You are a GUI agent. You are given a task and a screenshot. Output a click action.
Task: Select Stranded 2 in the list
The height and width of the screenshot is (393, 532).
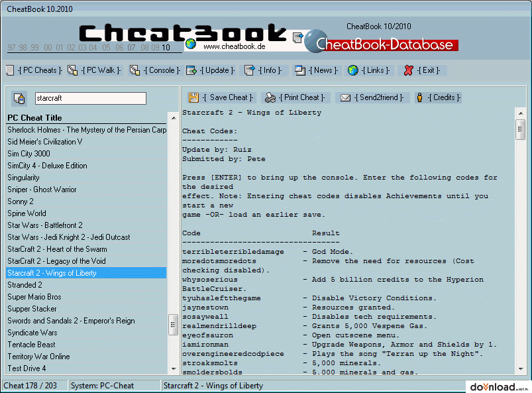(87, 285)
